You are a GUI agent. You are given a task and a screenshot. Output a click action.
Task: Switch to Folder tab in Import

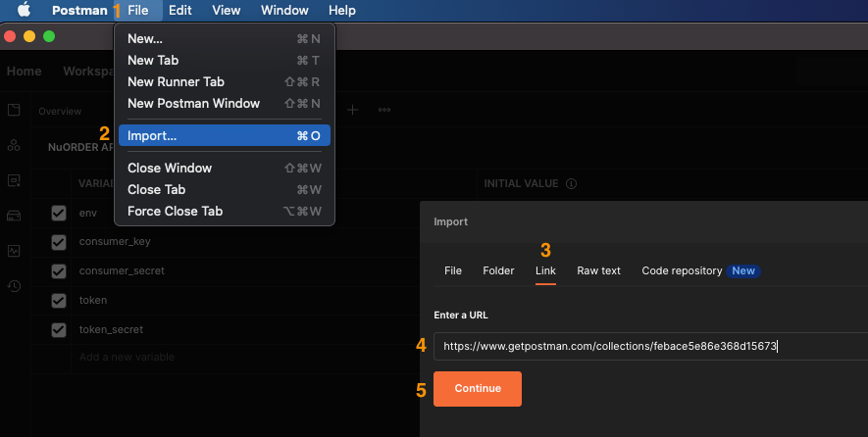pyautogui.click(x=498, y=270)
